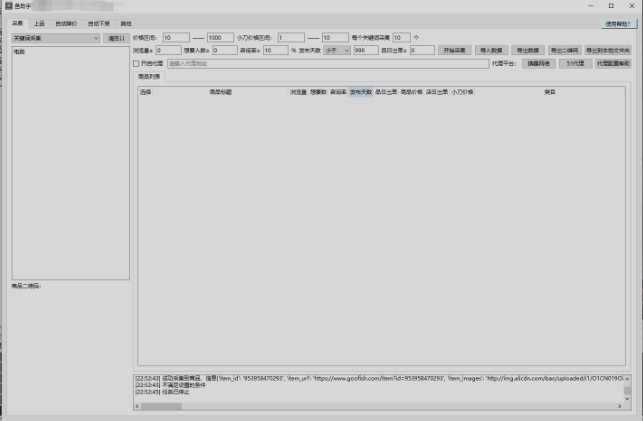Choose the 51代理 proxy platform button
Viewport: 643px width, 421px height.
point(574,63)
